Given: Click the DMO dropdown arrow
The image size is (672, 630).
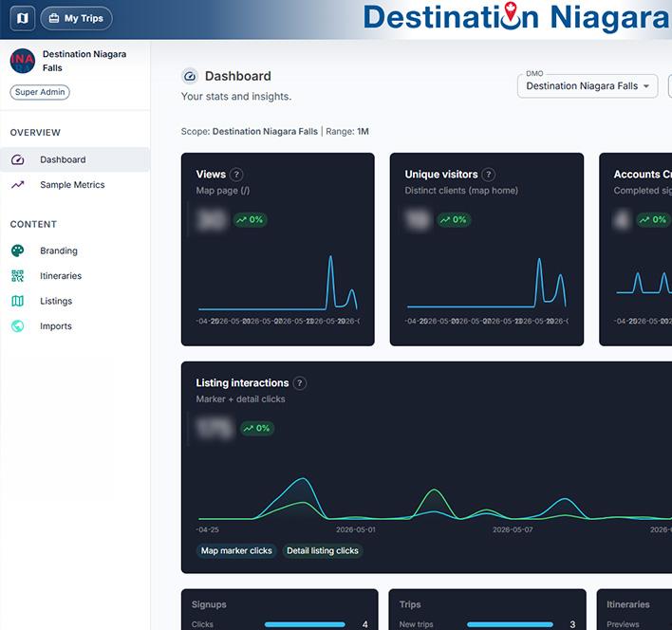Looking at the screenshot, I should coord(646,86).
